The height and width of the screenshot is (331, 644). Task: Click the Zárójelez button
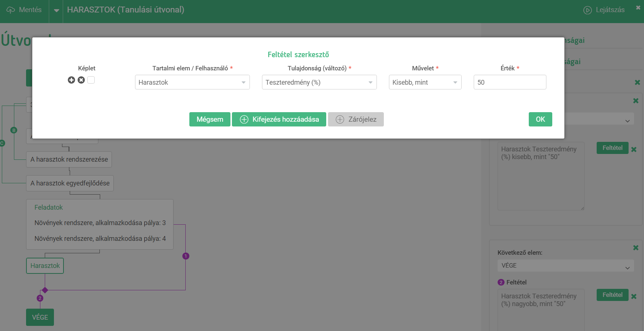356,119
